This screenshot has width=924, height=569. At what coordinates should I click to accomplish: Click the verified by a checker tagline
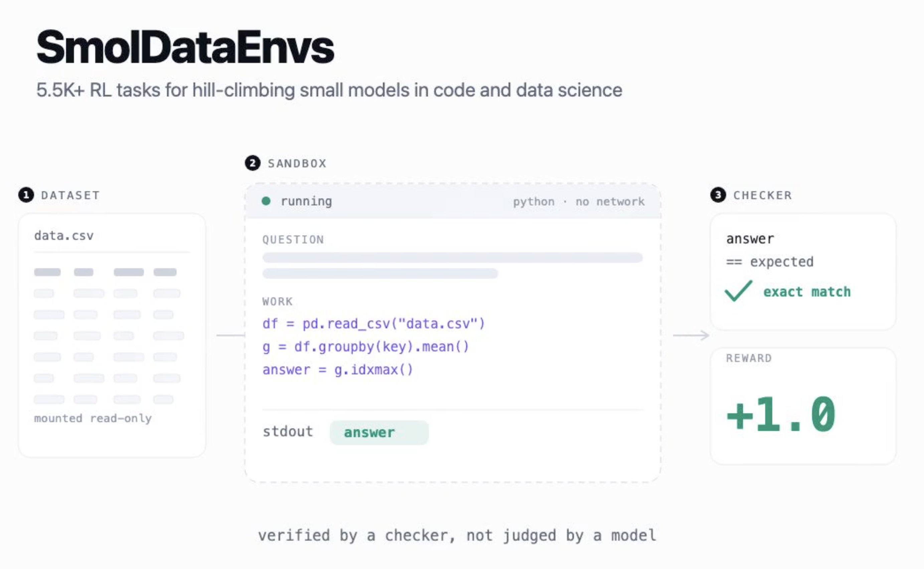pyautogui.click(x=457, y=536)
